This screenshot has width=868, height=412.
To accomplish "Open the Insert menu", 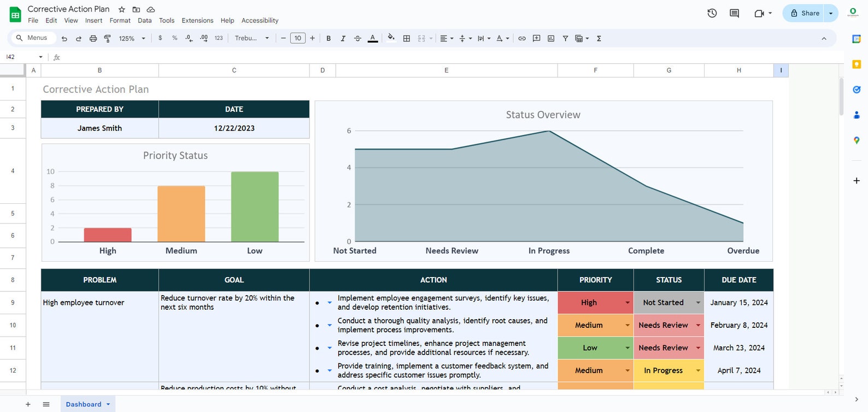I will (x=93, y=20).
